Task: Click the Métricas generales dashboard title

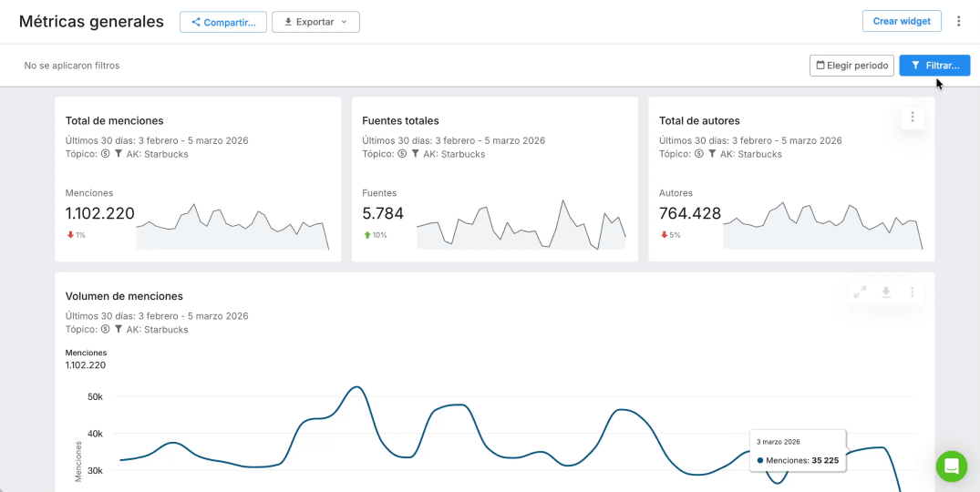Action: click(91, 22)
